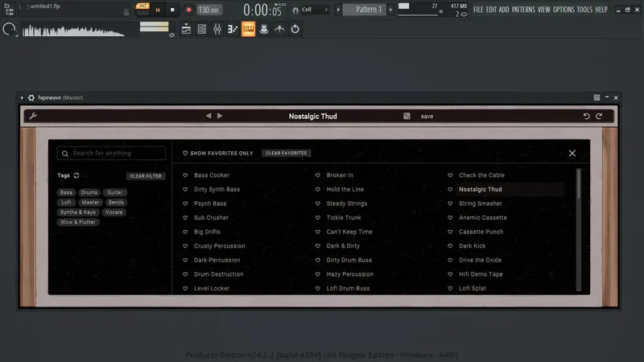Open the Channel rack icon
The image size is (644, 362).
pyautogui.click(x=202, y=29)
